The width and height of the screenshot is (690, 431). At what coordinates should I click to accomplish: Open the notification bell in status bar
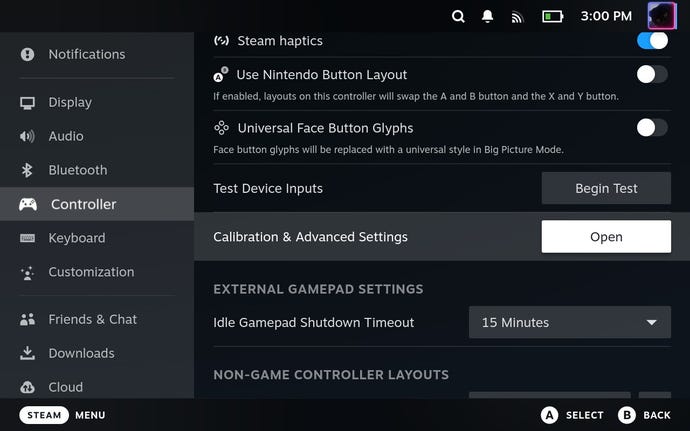click(x=488, y=16)
